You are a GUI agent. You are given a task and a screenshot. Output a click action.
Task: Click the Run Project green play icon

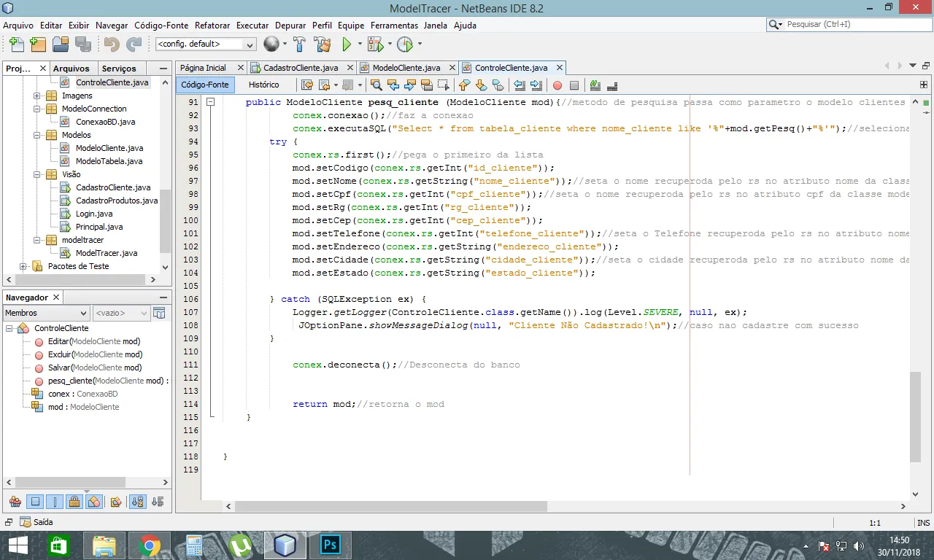tap(347, 44)
